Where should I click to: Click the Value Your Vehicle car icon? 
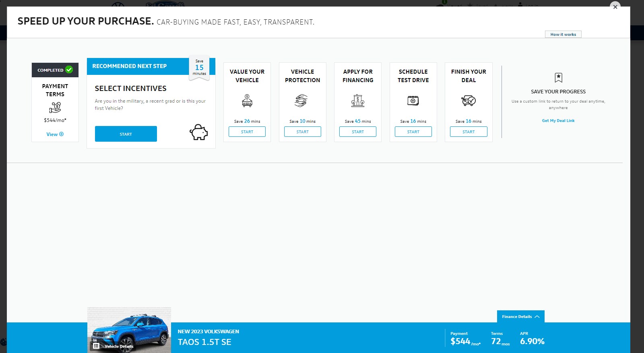point(247,100)
